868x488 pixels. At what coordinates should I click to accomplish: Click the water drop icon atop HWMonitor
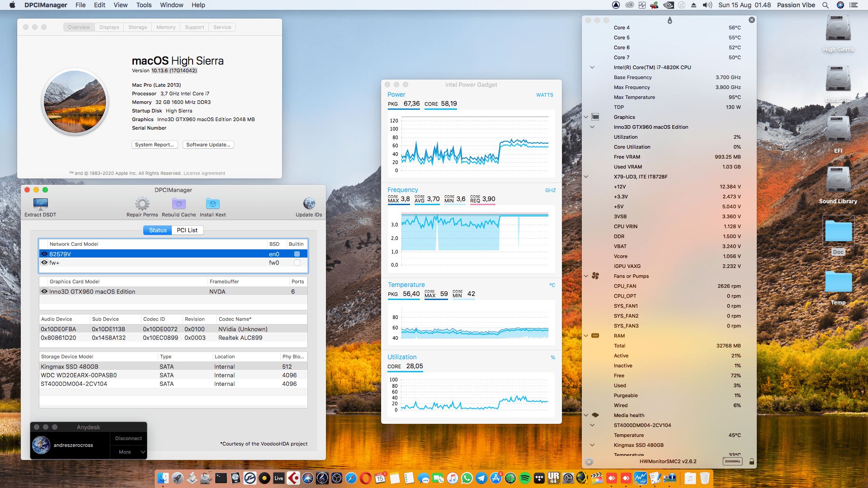tap(670, 20)
